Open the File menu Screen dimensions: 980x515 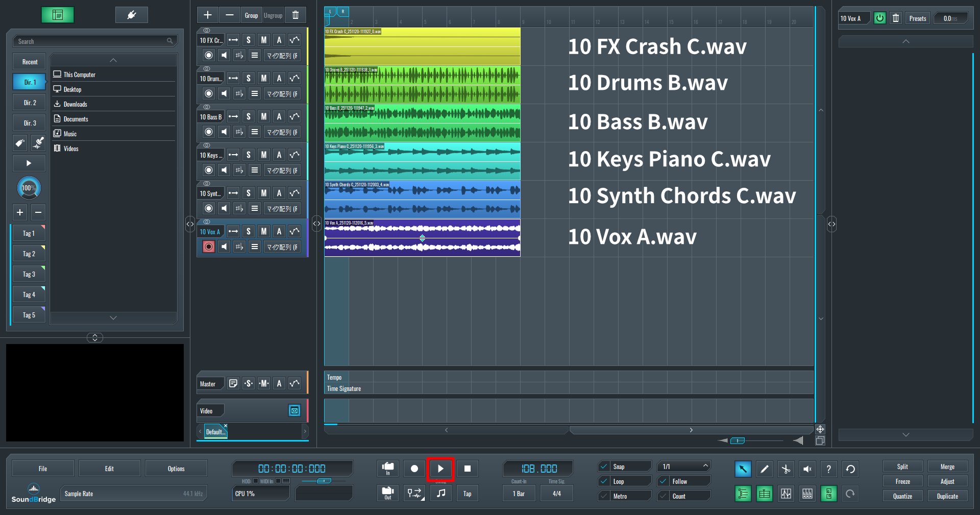pos(43,469)
